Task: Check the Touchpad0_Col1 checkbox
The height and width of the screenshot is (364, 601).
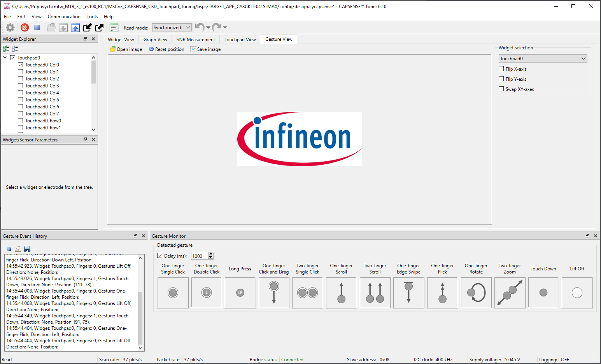Action: coord(21,72)
